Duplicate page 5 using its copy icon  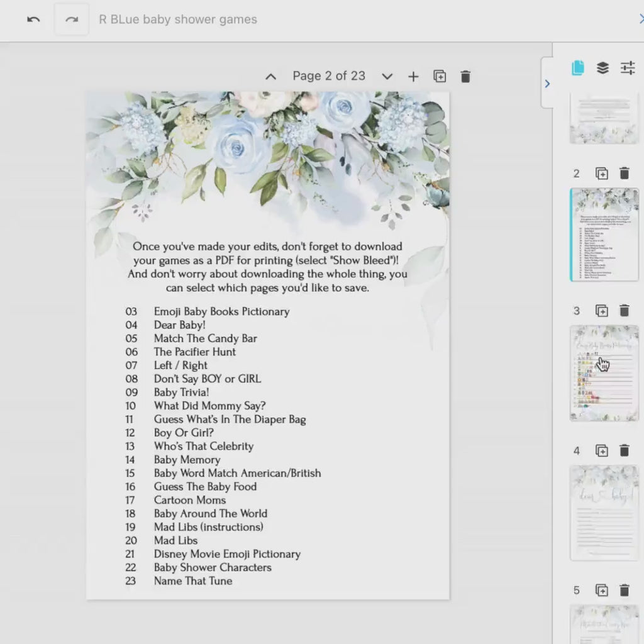tap(602, 591)
